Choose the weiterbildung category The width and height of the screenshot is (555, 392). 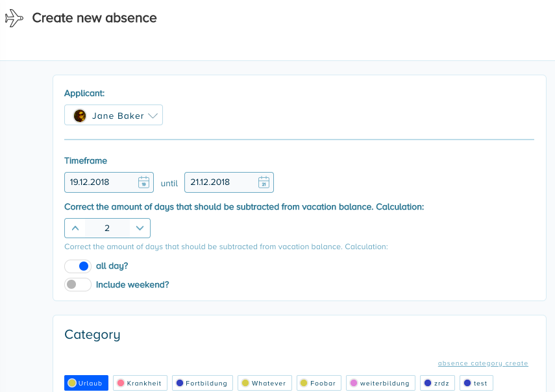(x=380, y=383)
